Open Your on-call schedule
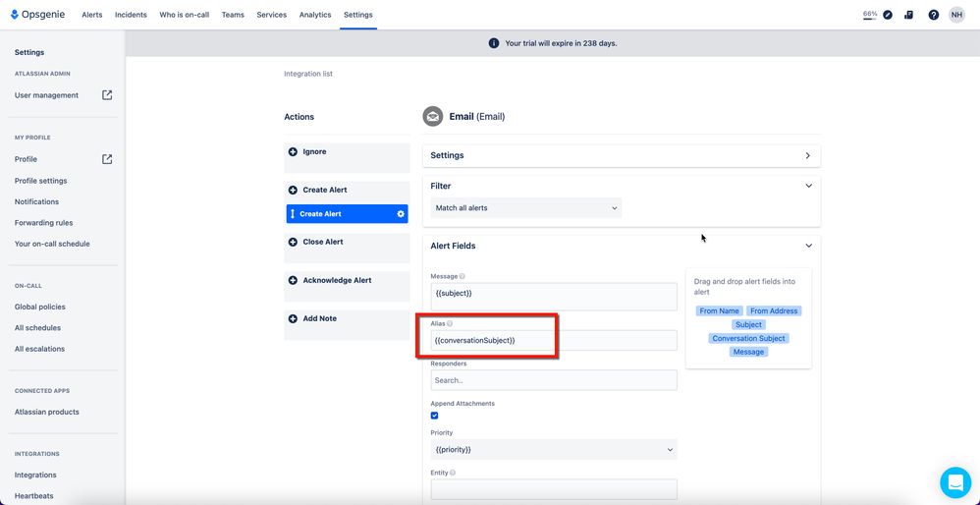This screenshot has height=505, width=980. pyautogui.click(x=52, y=244)
